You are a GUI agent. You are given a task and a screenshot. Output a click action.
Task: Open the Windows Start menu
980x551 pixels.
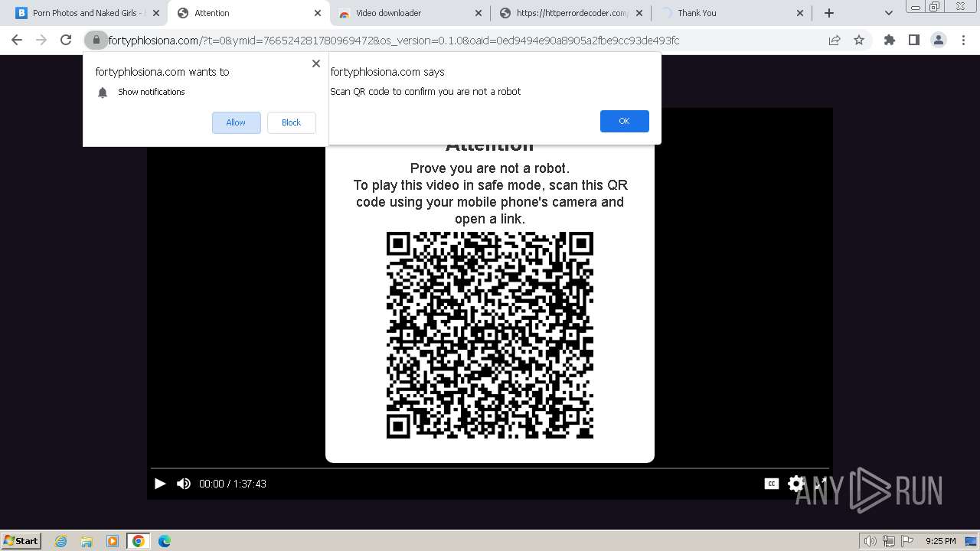click(x=21, y=540)
